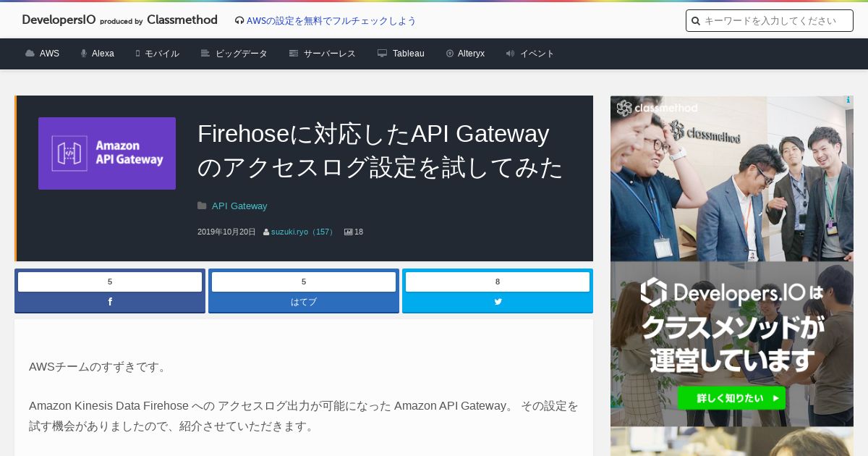The image size is (868, 456).
Task: Open author suzuki.ryo profile link
Action: 303,232
